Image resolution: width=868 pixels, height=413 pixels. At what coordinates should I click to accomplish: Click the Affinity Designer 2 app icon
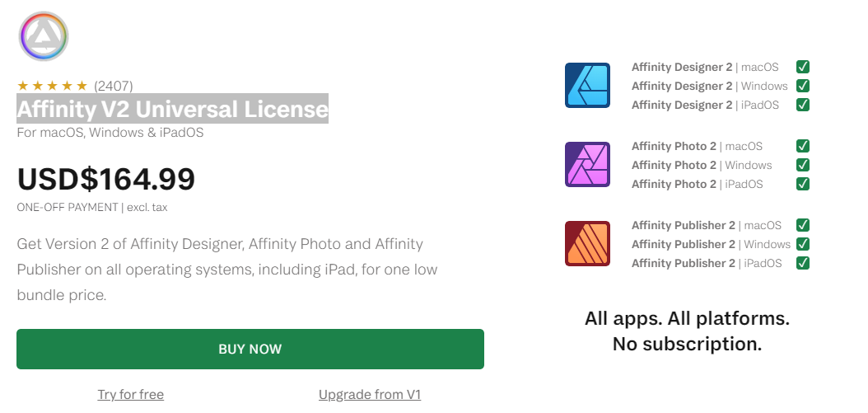pos(587,86)
